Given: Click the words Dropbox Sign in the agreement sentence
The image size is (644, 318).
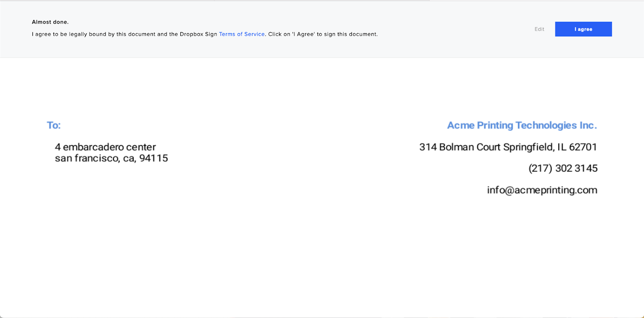Looking at the screenshot, I should (198, 34).
